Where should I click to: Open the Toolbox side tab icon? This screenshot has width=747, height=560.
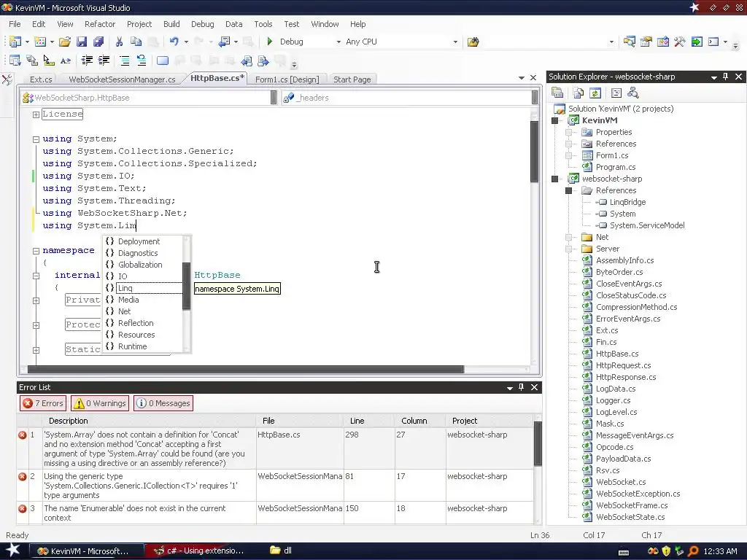[7, 79]
